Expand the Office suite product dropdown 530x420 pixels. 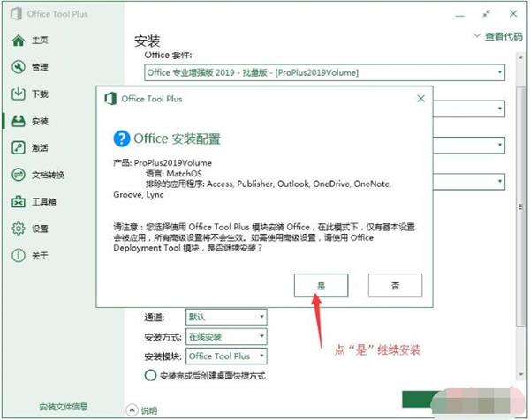click(499, 71)
